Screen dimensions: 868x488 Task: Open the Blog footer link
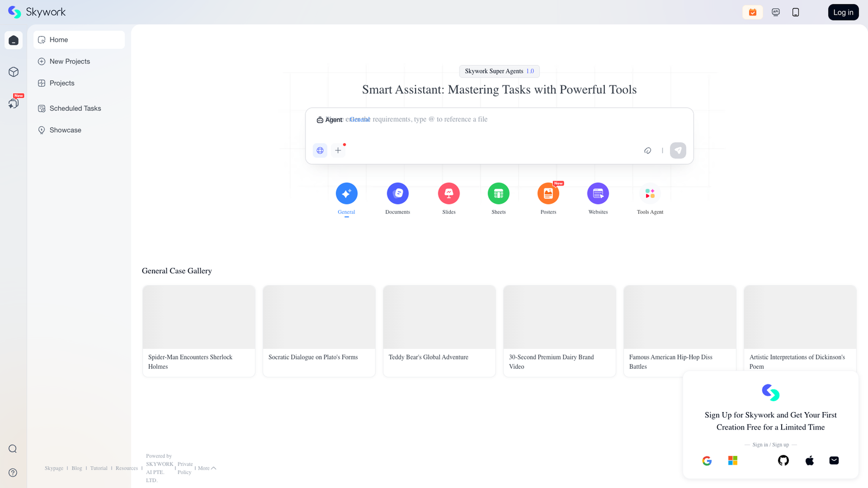click(77, 468)
